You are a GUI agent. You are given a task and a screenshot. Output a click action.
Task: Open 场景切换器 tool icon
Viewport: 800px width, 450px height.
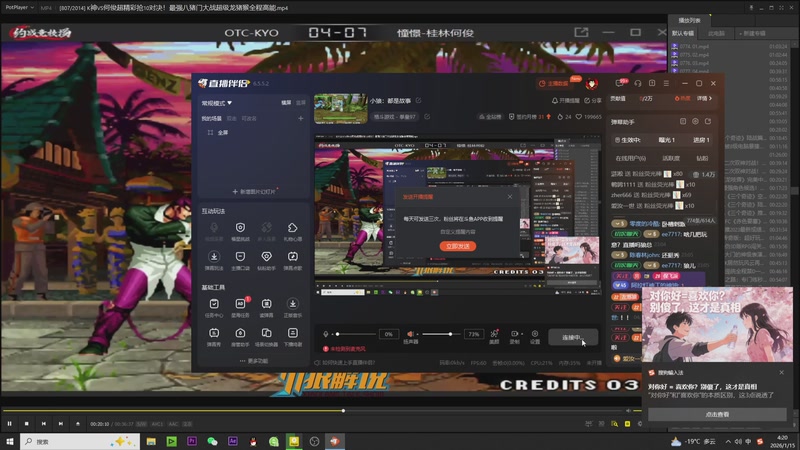pyautogui.click(x=266, y=337)
